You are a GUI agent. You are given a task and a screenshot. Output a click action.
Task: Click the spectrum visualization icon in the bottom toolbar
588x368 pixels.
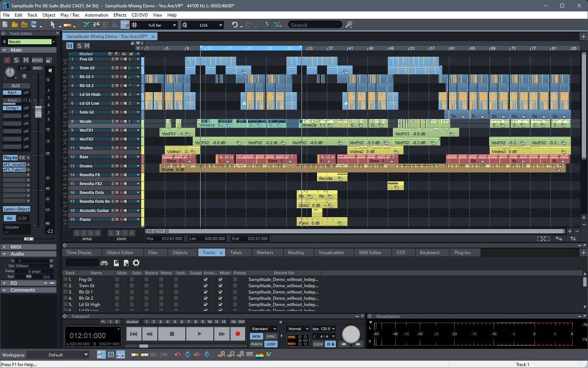[260, 355]
